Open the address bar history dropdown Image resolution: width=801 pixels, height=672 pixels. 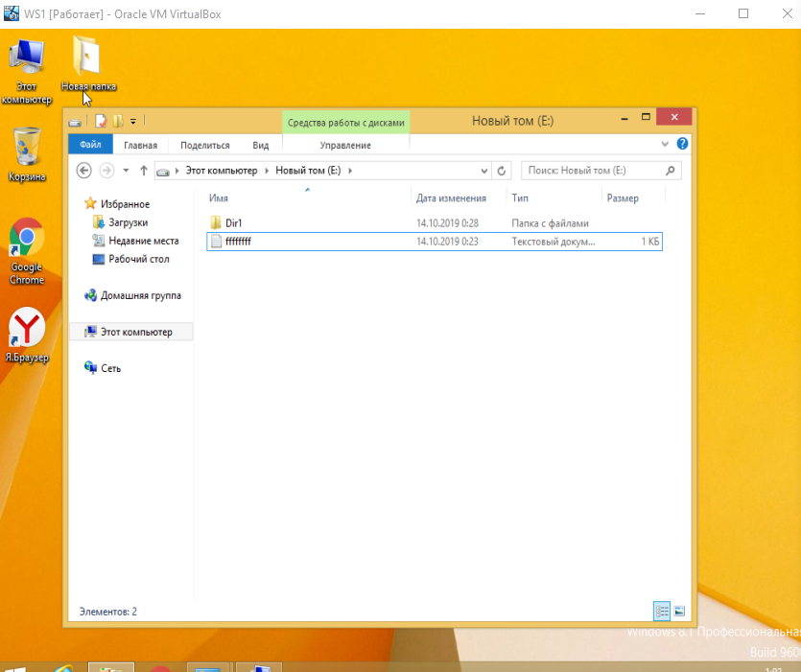[484, 171]
